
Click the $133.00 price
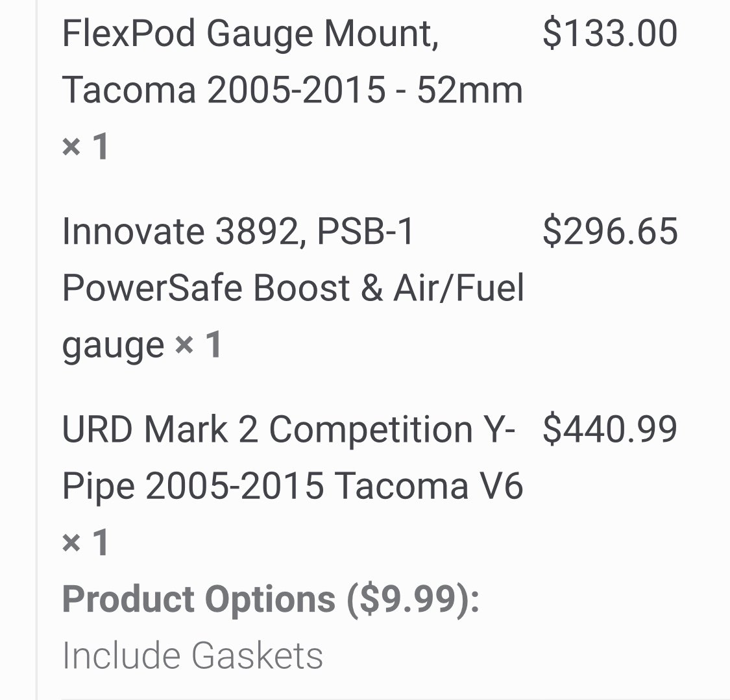click(610, 34)
